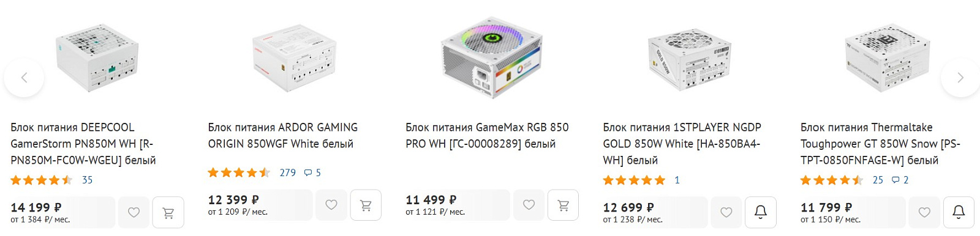Add Thermaltake Toughpower GT to wishlist
This screenshot has width=980, height=236.
924,212
